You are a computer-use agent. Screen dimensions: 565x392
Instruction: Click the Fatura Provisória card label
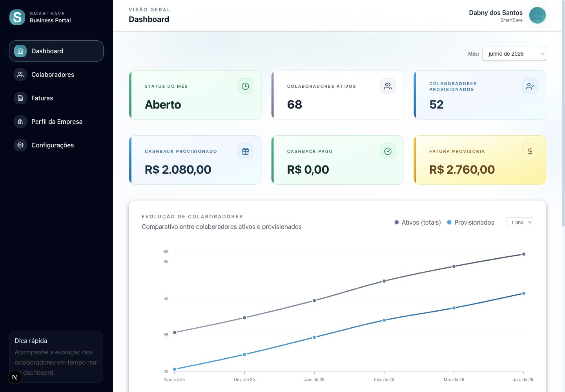[x=457, y=151]
